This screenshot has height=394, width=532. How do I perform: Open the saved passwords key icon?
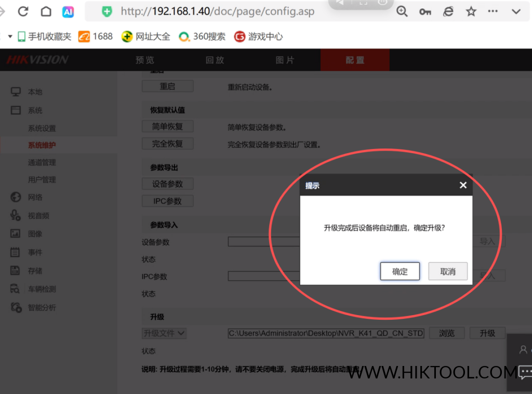(425, 12)
